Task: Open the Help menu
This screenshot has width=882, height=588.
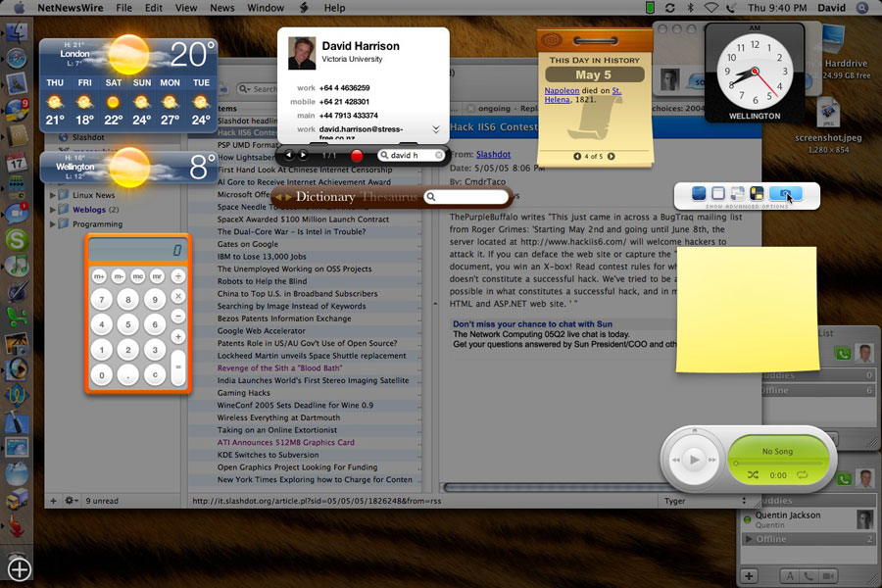Action: [x=334, y=8]
